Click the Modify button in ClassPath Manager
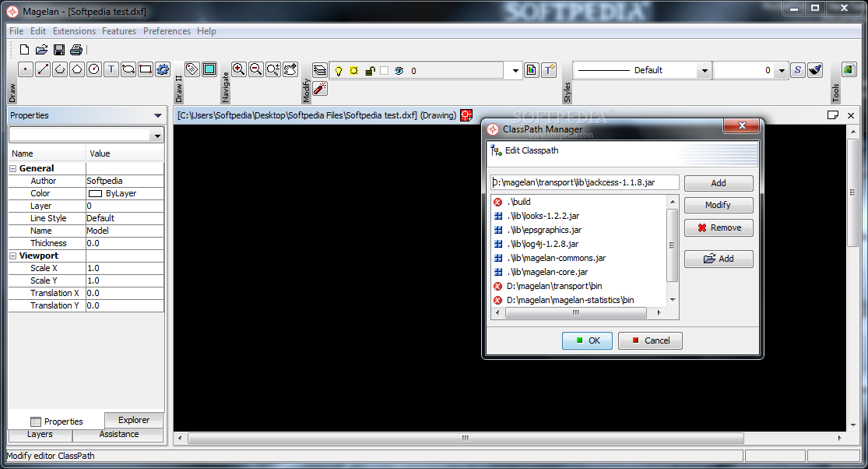The height and width of the screenshot is (469, 868). pyautogui.click(x=719, y=205)
